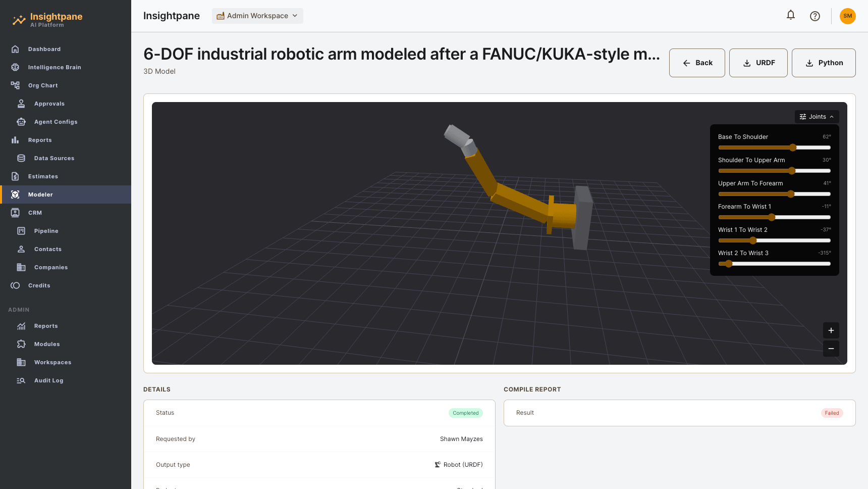Viewport: 868px width, 489px height.
Task: Click the Insightpane header title
Action: [x=172, y=16]
